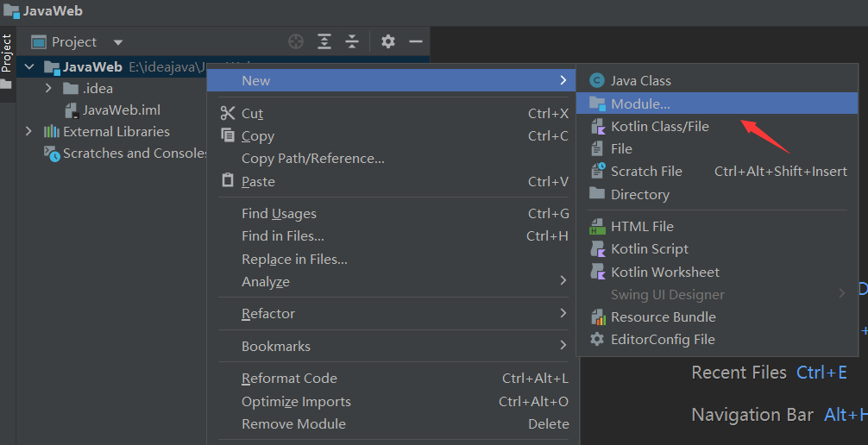
Task: Select Java Class from New submenu
Action: 640,80
